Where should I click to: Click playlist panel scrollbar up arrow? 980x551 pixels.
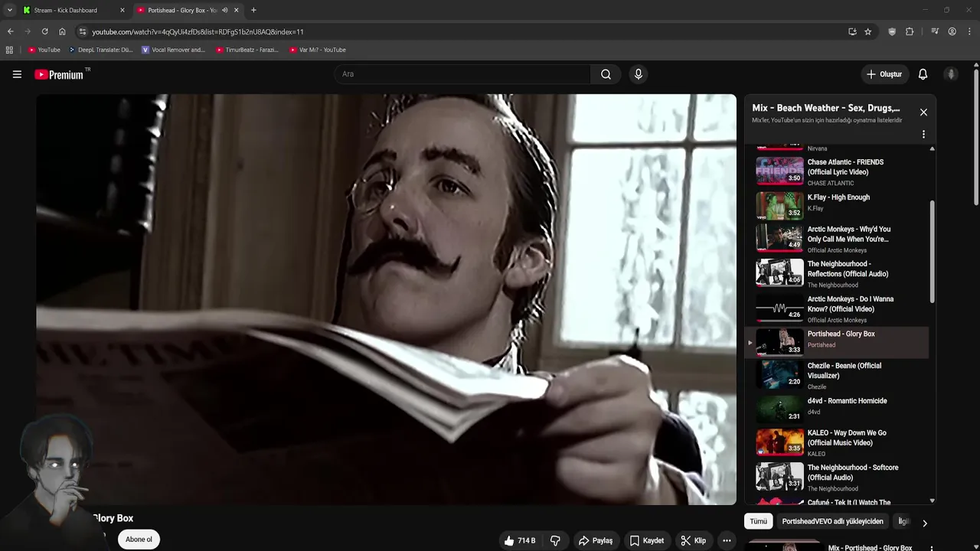click(932, 148)
